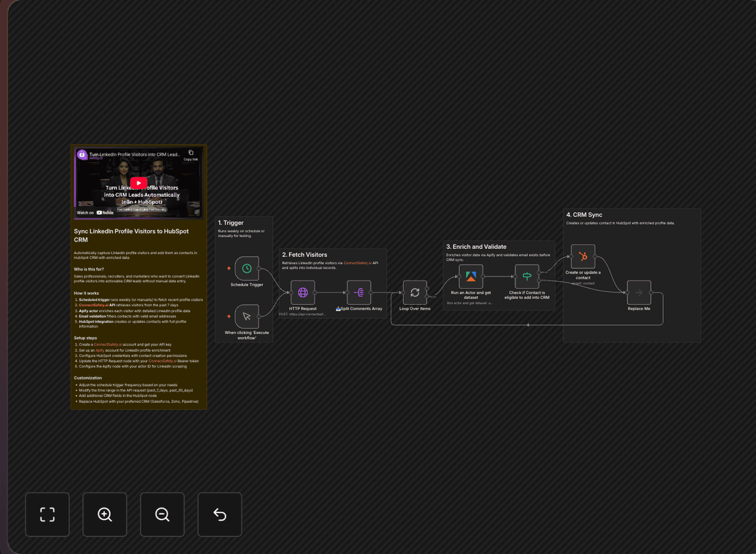Image resolution: width=756 pixels, height=554 pixels.
Task: Select the 'Replace Me' placeholder node
Action: 639,292
